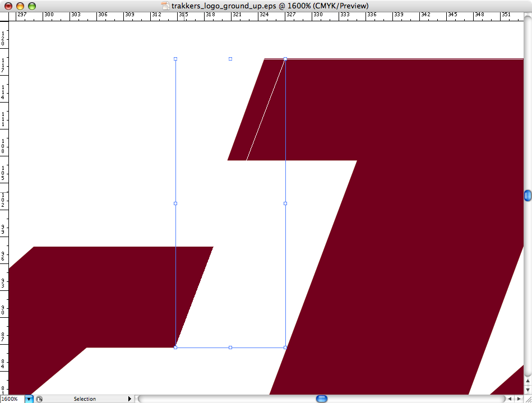Click the middle-left selection handle

pos(175,203)
